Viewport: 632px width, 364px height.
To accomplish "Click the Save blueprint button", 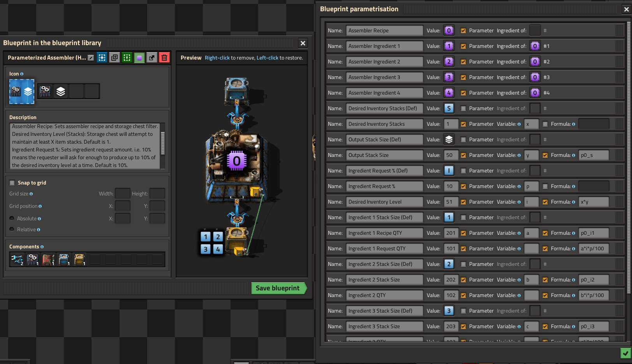I will coord(278,288).
